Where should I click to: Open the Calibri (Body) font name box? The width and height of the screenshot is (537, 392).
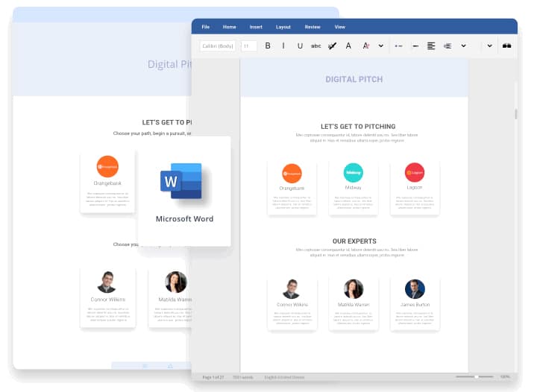coord(218,46)
